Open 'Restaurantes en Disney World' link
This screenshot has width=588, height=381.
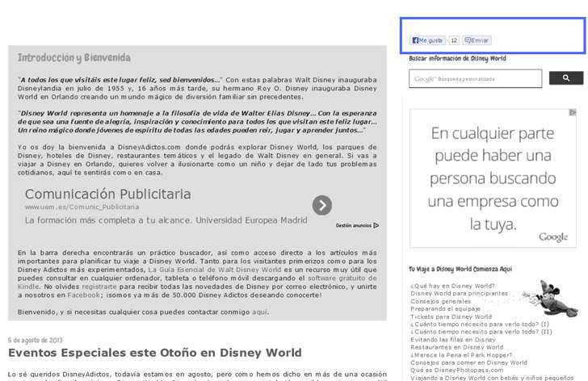[x=457, y=347]
